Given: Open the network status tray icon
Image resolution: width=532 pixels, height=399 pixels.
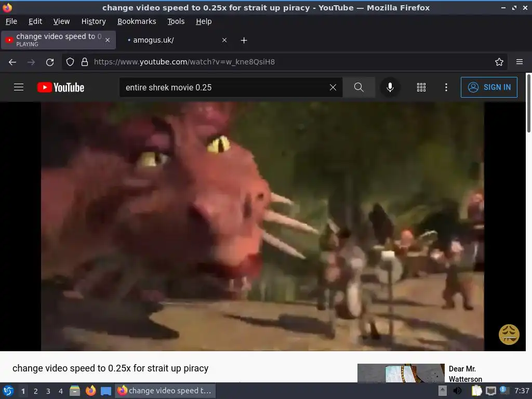Looking at the screenshot, I should pos(490,391).
